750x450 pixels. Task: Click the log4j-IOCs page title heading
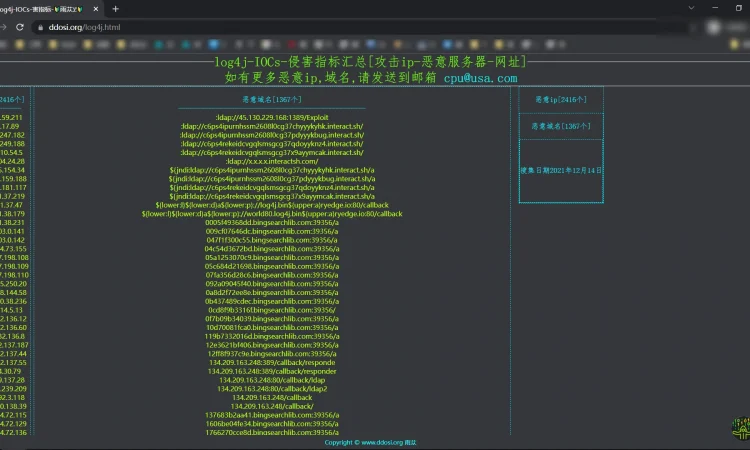[x=370, y=62]
